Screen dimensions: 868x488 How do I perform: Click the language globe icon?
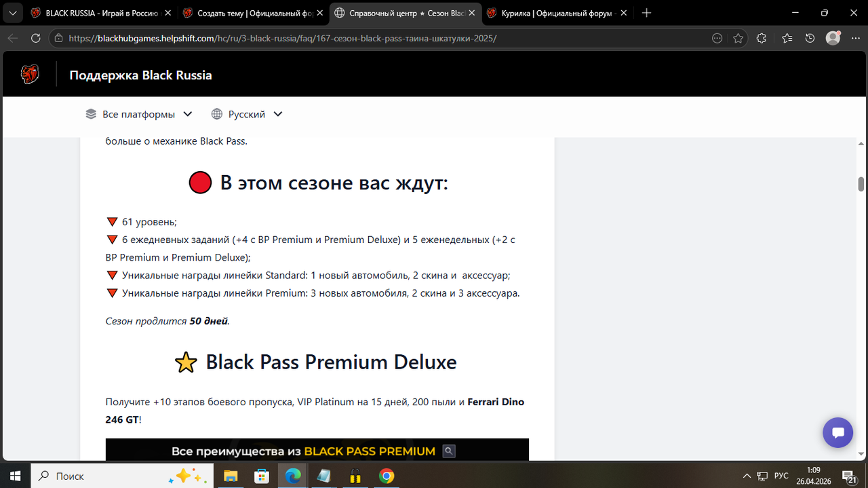(x=217, y=114)
